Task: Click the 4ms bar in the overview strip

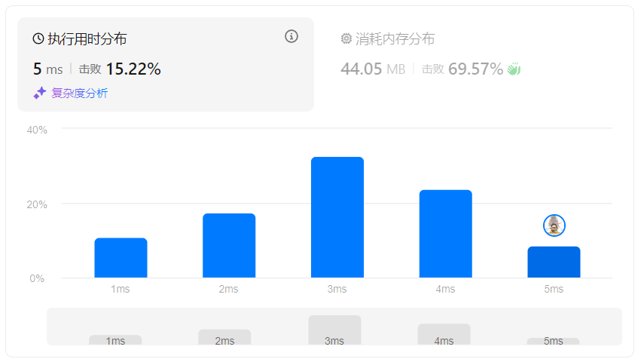Action: 444,334
